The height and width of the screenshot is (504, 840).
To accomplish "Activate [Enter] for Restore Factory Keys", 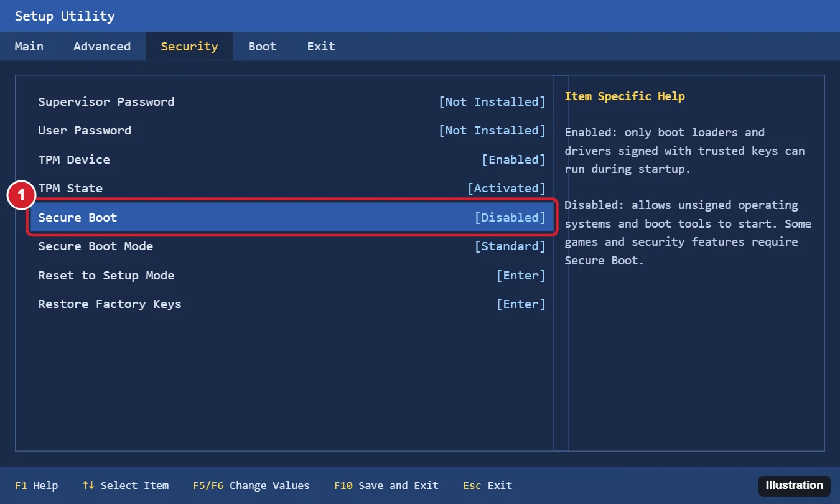I will tap(521, 304).
